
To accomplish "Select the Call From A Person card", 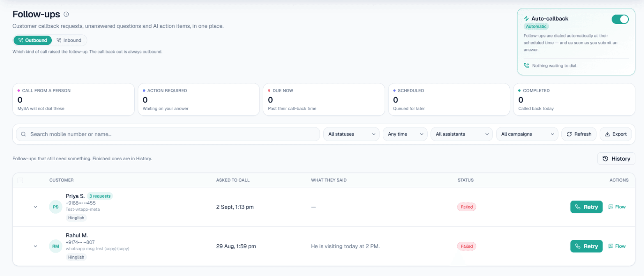I will click(x=74, y=100).
